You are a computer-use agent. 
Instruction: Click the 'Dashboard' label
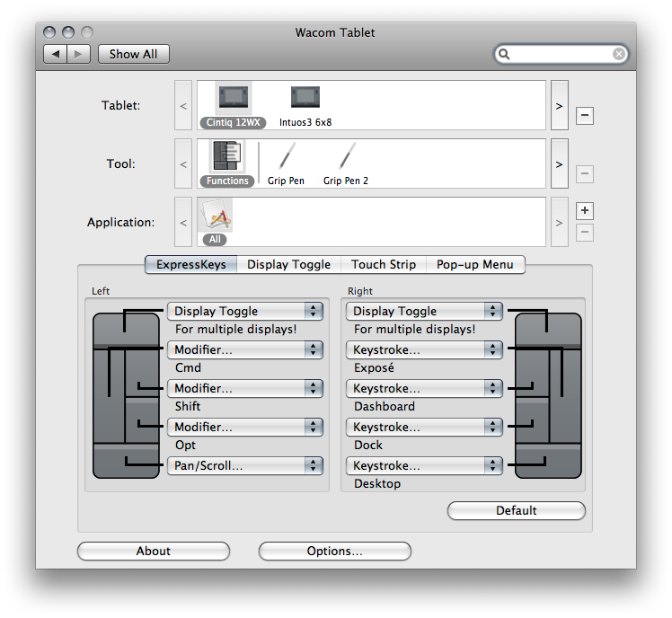tap(385, 406)
